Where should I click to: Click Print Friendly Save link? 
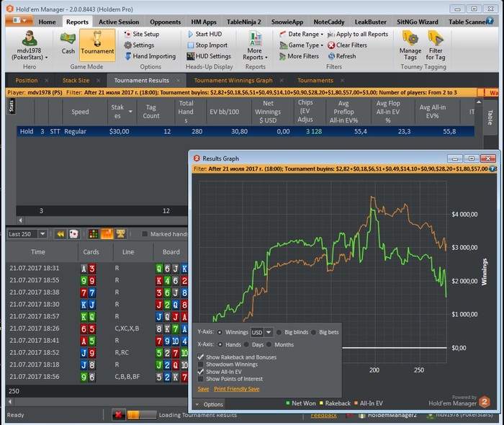point(237,389)
